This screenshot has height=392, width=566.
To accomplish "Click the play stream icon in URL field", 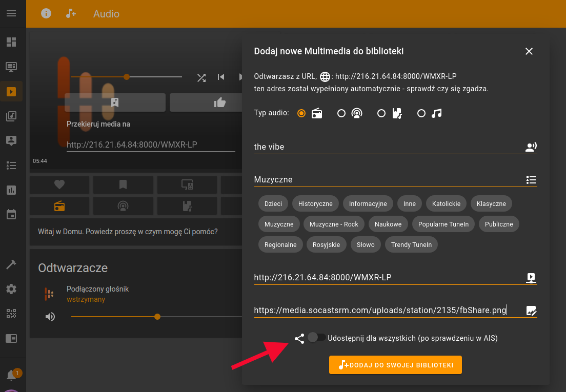I will tap(531, 278).
